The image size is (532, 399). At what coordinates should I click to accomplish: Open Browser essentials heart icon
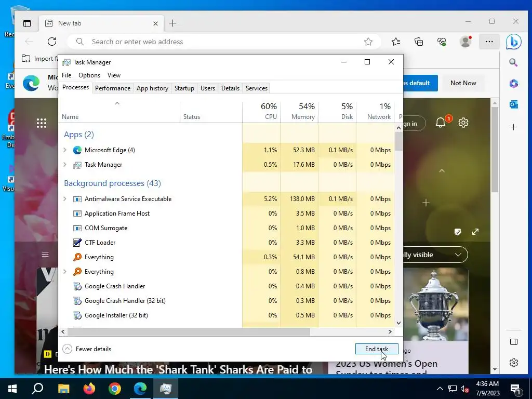(442, 42)
